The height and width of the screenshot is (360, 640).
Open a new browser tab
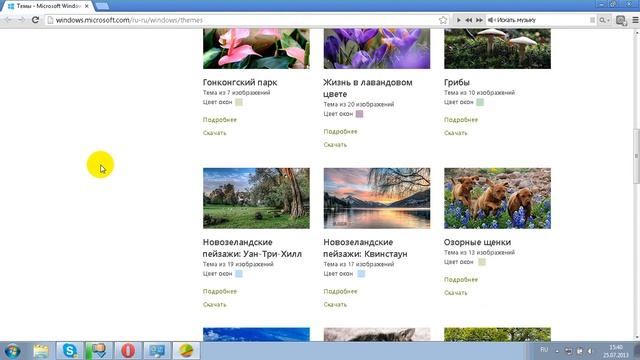point(102,6)
